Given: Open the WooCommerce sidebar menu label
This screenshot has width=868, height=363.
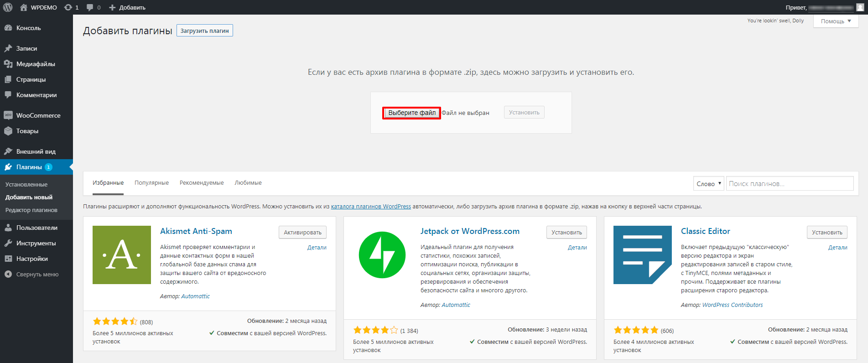Looking at the screenshot, I should click(38, 115).
